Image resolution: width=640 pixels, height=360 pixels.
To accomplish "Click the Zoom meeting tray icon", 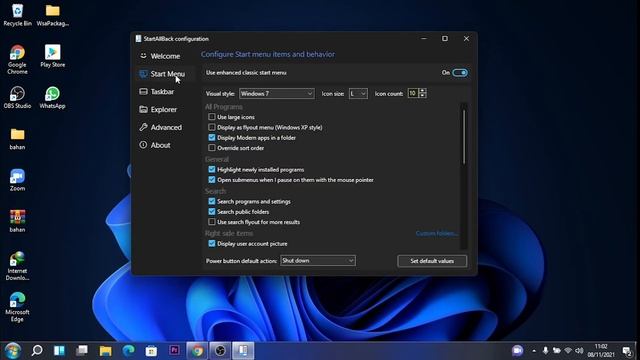I will 517,350.
